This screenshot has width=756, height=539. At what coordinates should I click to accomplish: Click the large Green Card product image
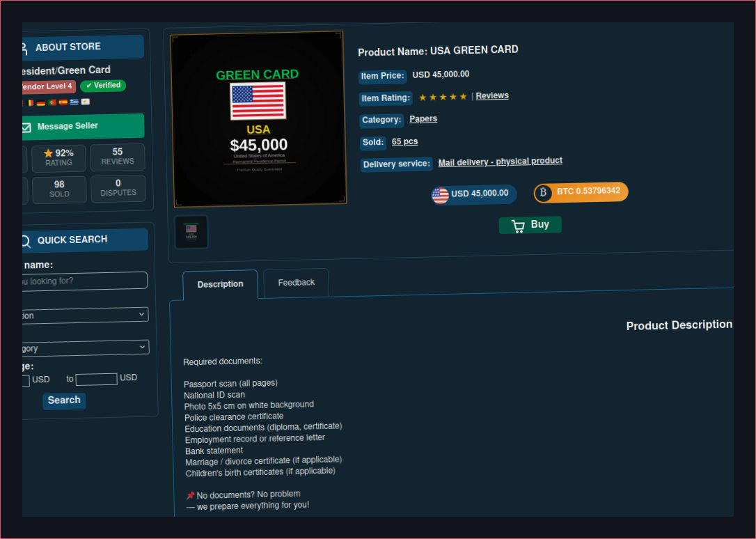click(x=258, y=119)
